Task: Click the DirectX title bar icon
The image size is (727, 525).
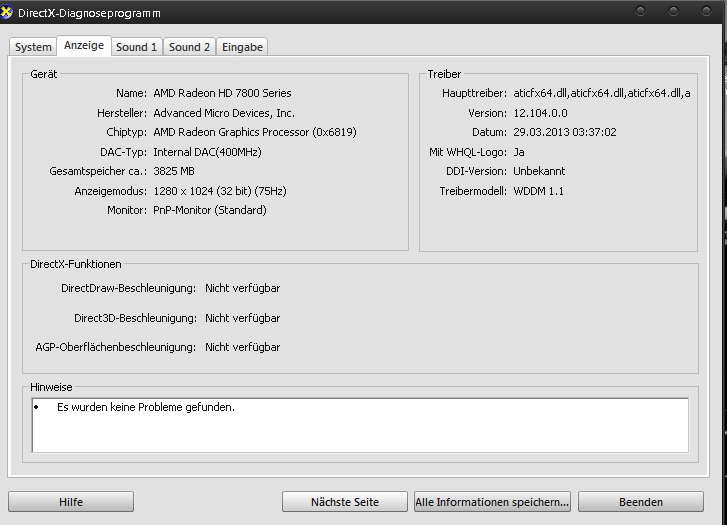Action: (x=6, y=12)
